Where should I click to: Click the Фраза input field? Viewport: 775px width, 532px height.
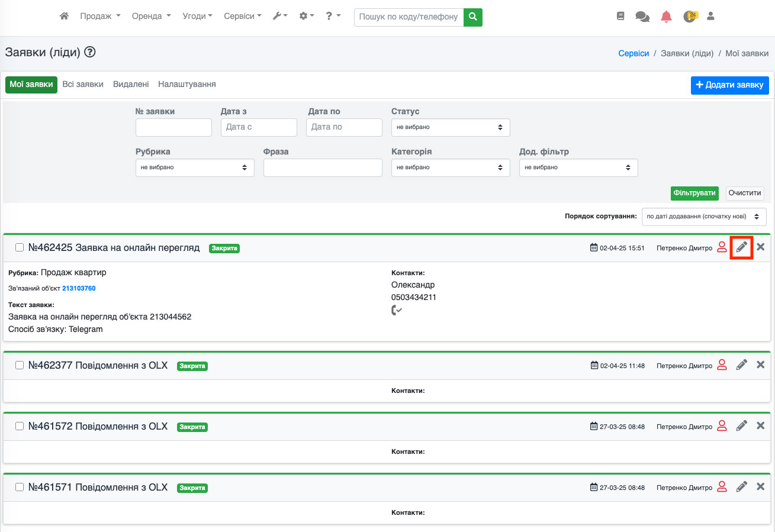(323, 167)
